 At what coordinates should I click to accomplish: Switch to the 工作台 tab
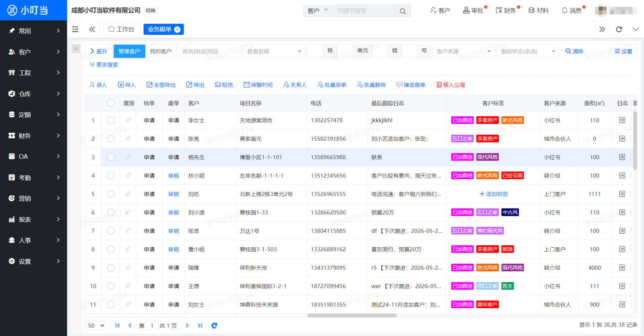pyautogui.click(x=122, y=29)
